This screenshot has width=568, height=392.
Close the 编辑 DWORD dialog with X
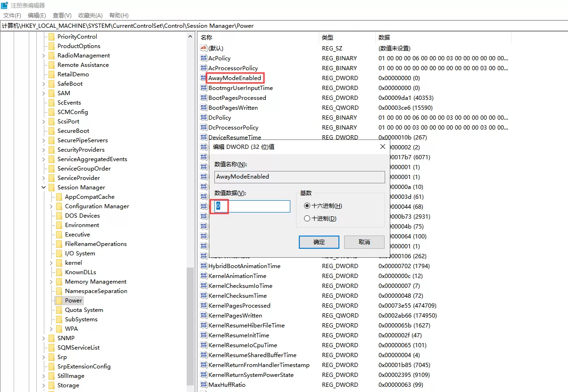pyautogui.click(x=382, y=147)
